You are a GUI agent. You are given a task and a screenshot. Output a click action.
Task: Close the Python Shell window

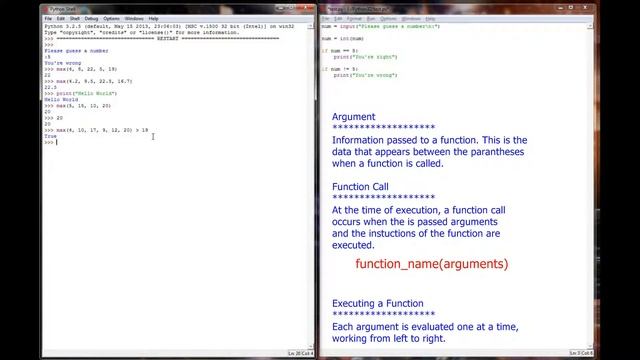[x=305, y=8]
